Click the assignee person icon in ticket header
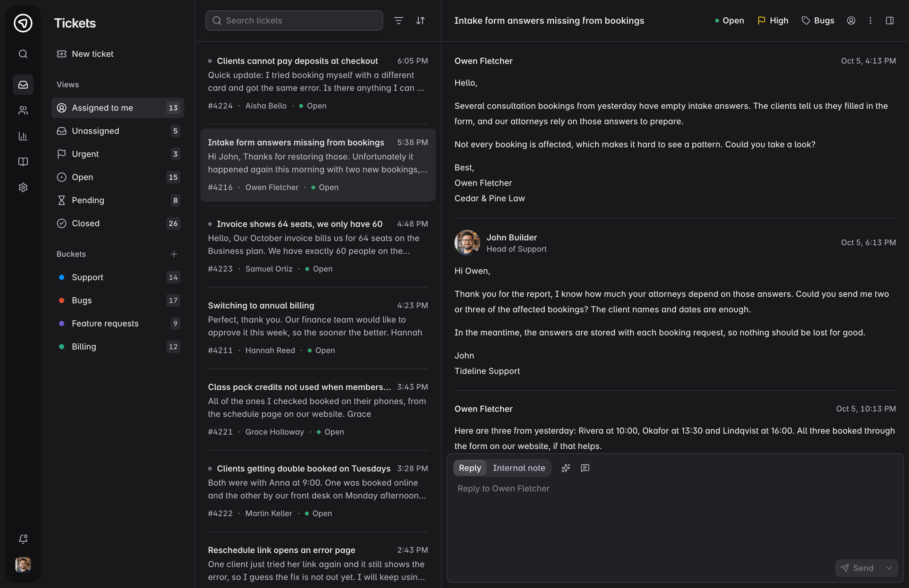 tap(851, 21)
